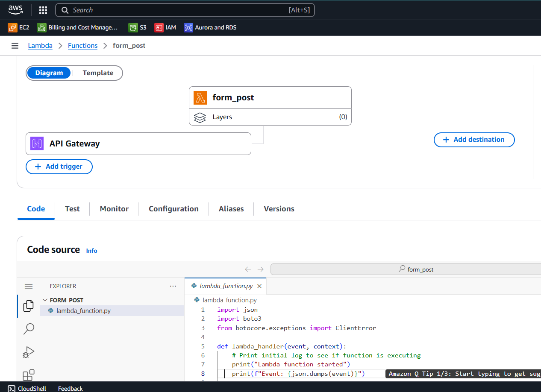Click the print Lambda function started line

point(291,364)
